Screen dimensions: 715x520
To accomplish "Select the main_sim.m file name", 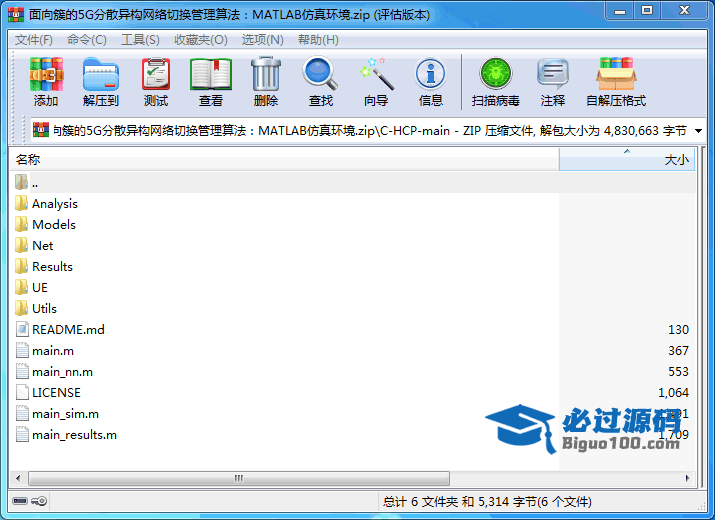I will (65, 414).
